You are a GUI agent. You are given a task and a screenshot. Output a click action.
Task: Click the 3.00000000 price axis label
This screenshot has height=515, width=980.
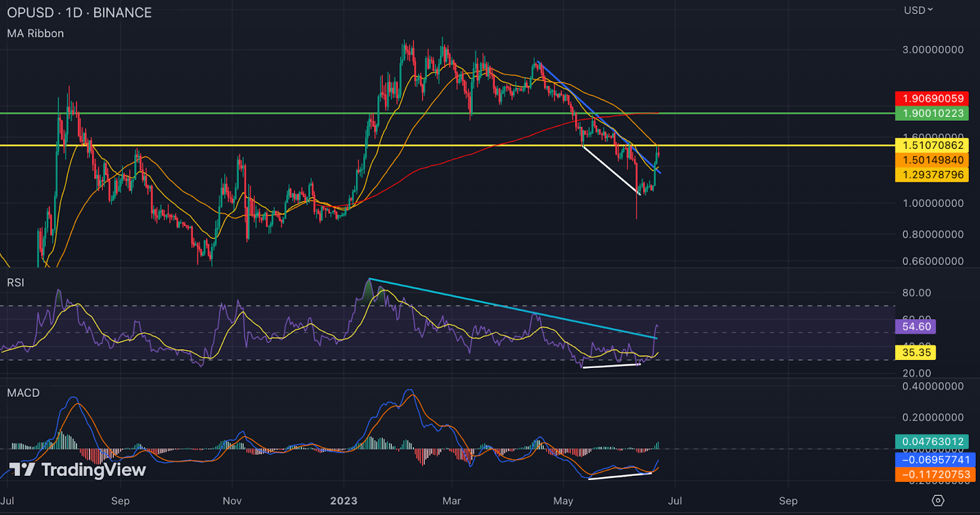click(933, 50)
